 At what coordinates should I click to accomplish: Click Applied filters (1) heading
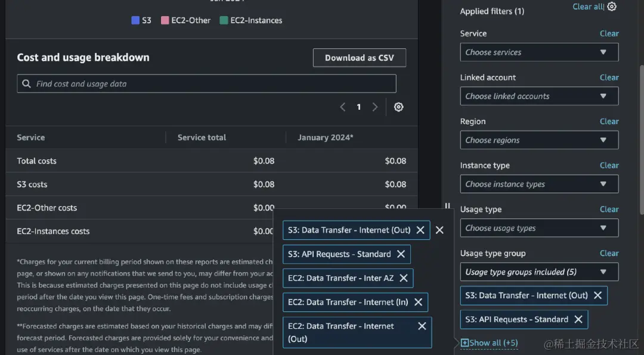point(492,11)
